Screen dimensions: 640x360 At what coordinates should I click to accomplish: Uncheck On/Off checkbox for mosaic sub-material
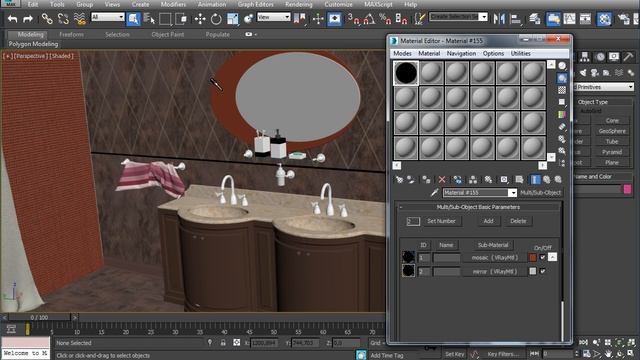pyautogui.click(x=542, y=258)
